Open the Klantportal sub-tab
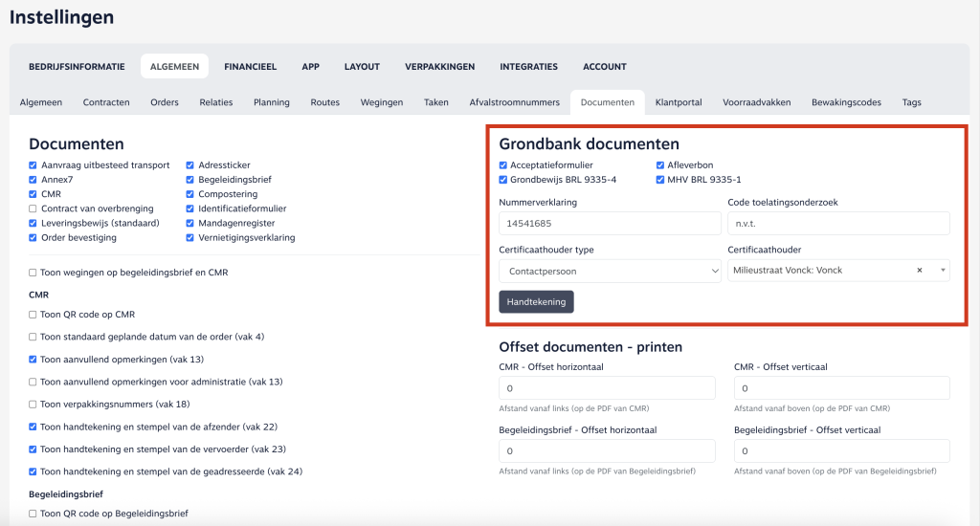The height and width of the screenshot is (526, 980). coord(679,102)
